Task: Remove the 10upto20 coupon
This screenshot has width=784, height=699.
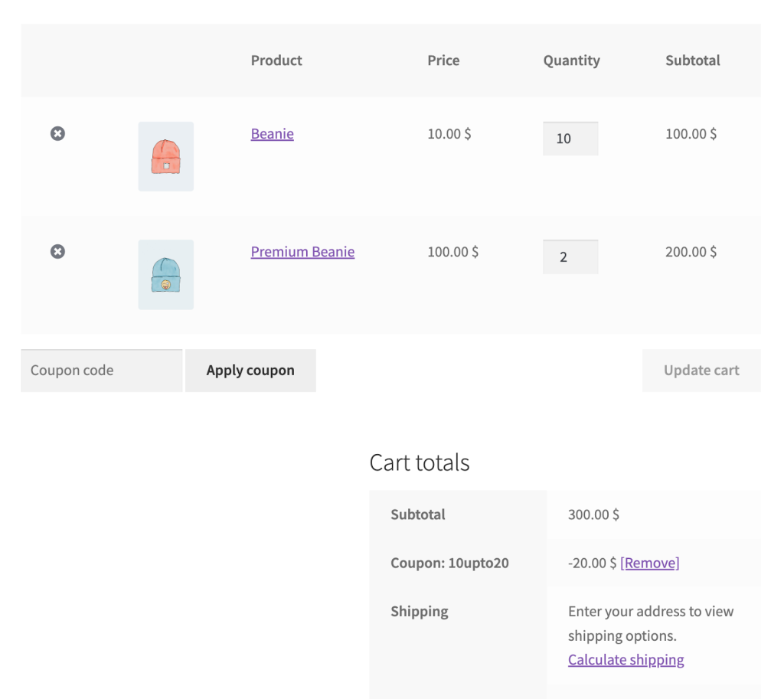Action: (649, 563)
